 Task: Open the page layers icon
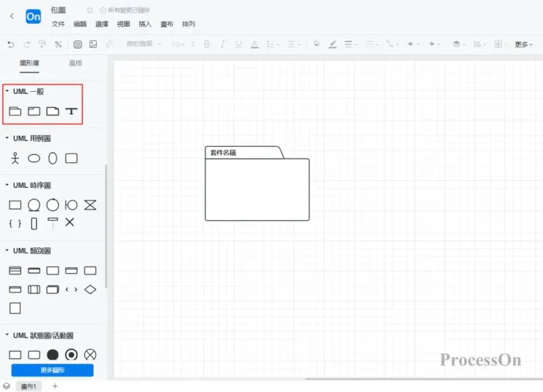(6, 386)
